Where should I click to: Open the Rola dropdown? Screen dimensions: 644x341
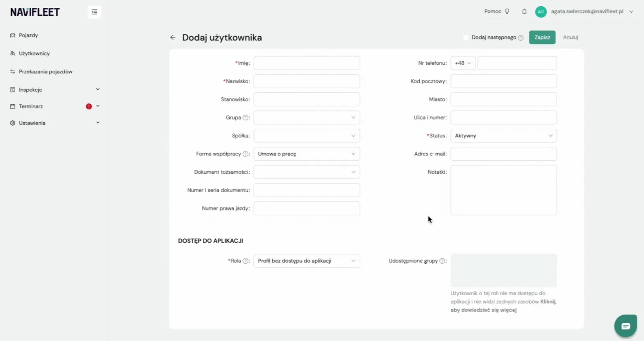307,261
